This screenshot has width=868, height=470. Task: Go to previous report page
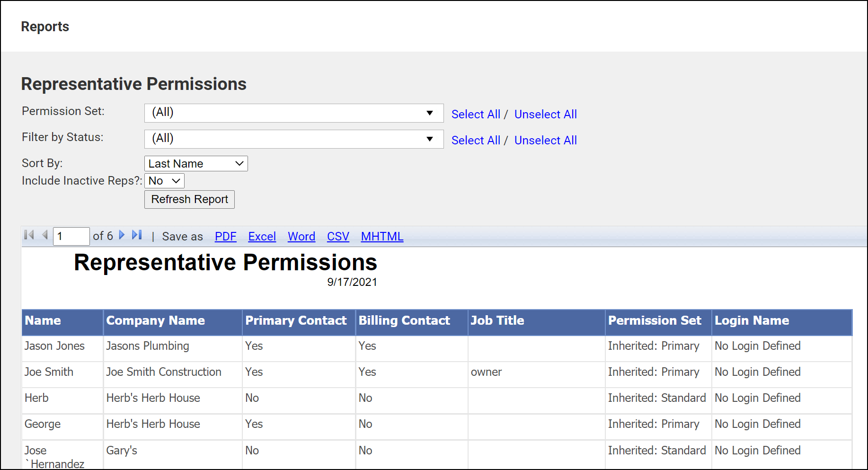click(x=45, y=235)
